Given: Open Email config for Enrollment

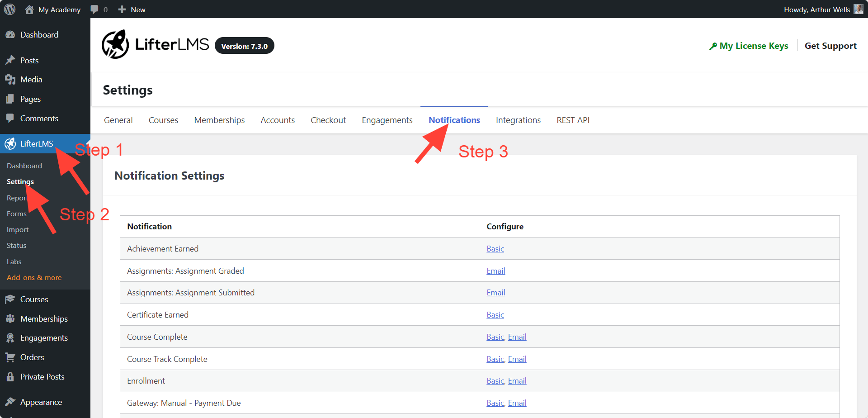Looking at the screenshot, I should coord(517,381).
